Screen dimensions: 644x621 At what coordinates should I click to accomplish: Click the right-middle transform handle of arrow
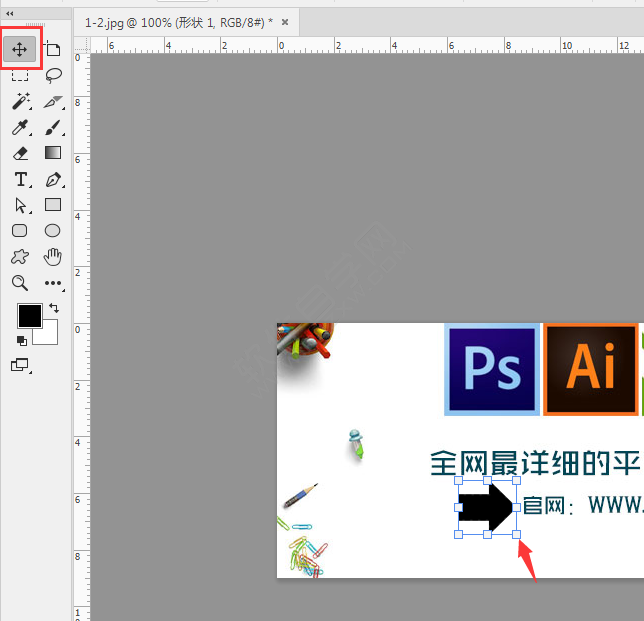point(516,508)
